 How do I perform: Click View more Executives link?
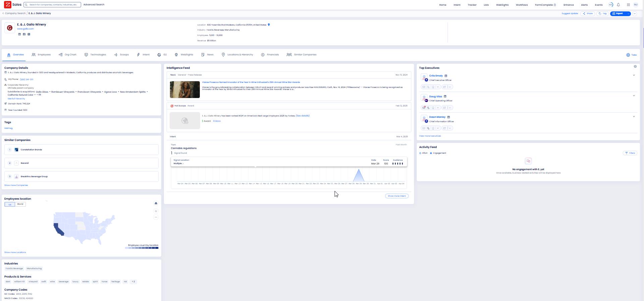430,136
